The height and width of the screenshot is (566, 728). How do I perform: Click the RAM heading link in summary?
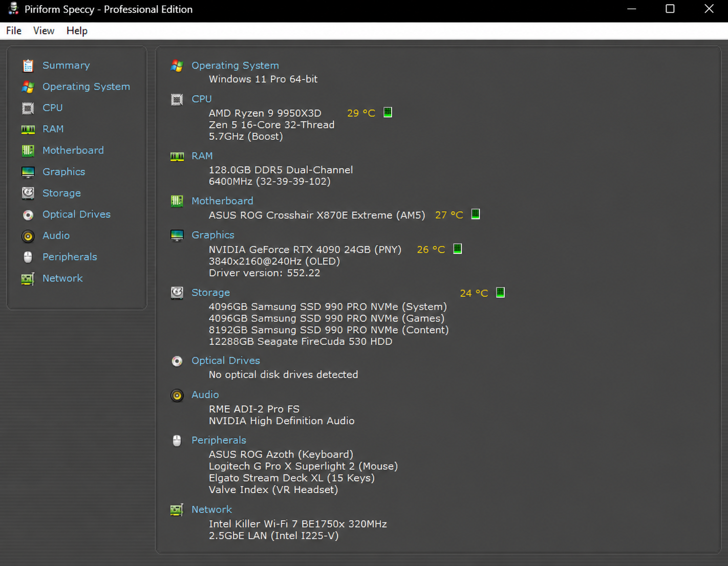click(x=202, y=156)
